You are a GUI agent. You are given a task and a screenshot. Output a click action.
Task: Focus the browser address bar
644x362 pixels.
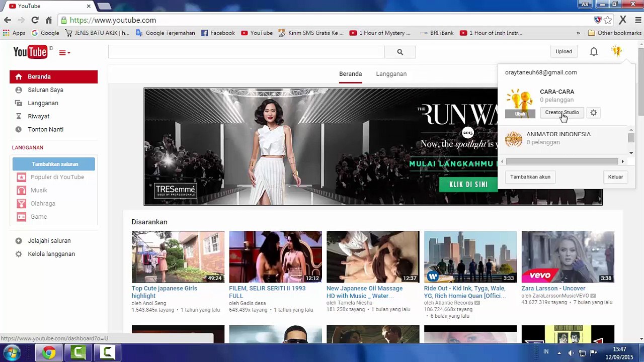[x=327, y=20]
